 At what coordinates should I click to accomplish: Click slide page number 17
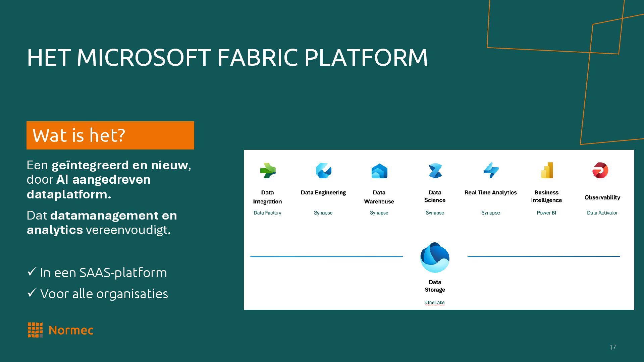(x=612, y=347)
